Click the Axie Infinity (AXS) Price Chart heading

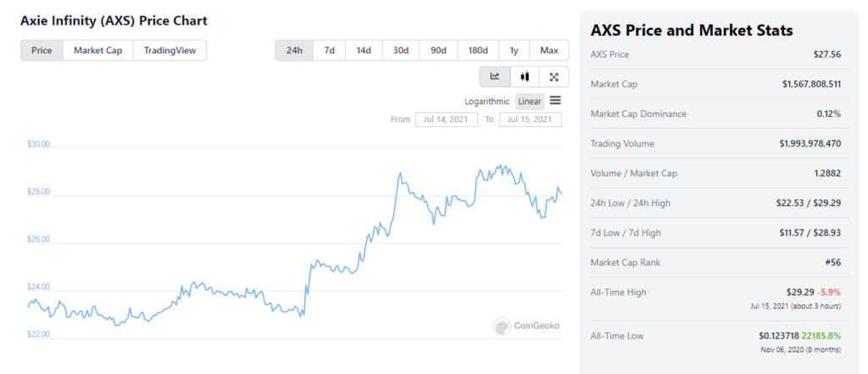pyautogui.click(x=114, y=21)
